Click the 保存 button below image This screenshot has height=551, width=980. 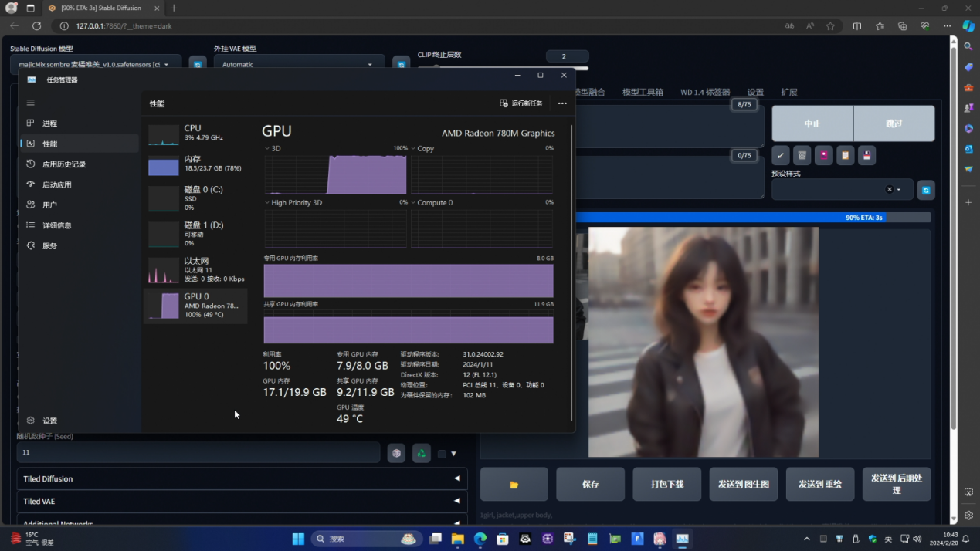[x=590, y=485]
